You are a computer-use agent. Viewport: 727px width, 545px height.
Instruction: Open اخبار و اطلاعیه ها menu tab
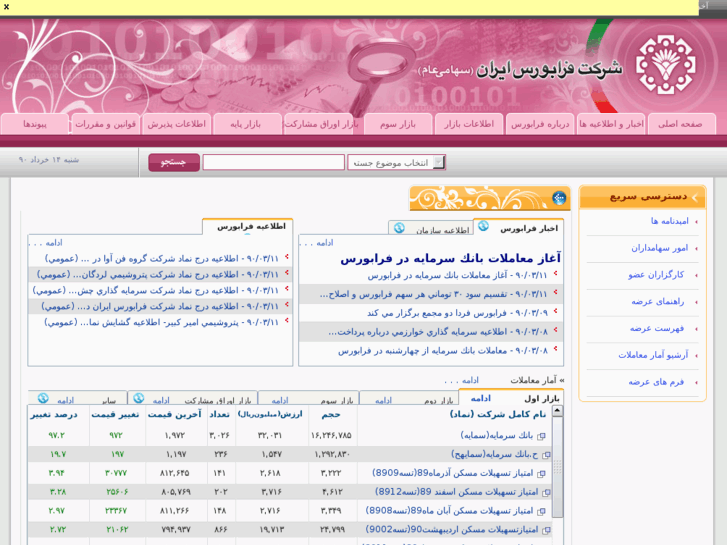point(612,124)
